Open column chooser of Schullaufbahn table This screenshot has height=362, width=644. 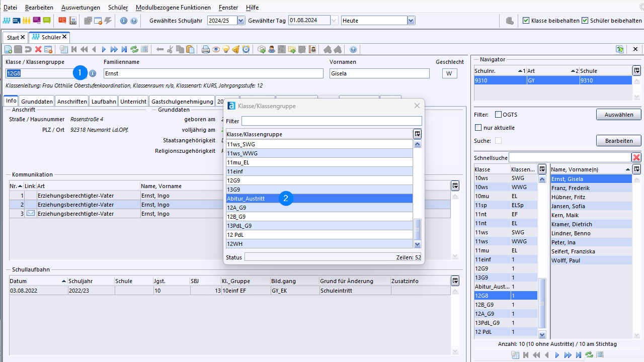[x=455, y=281]
